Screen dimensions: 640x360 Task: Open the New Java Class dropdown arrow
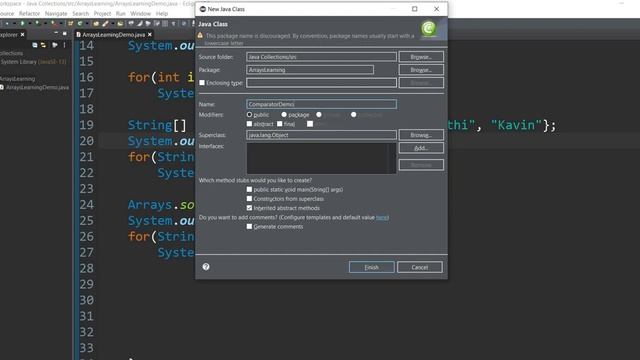pyautogui.click(x=87, y=23)
